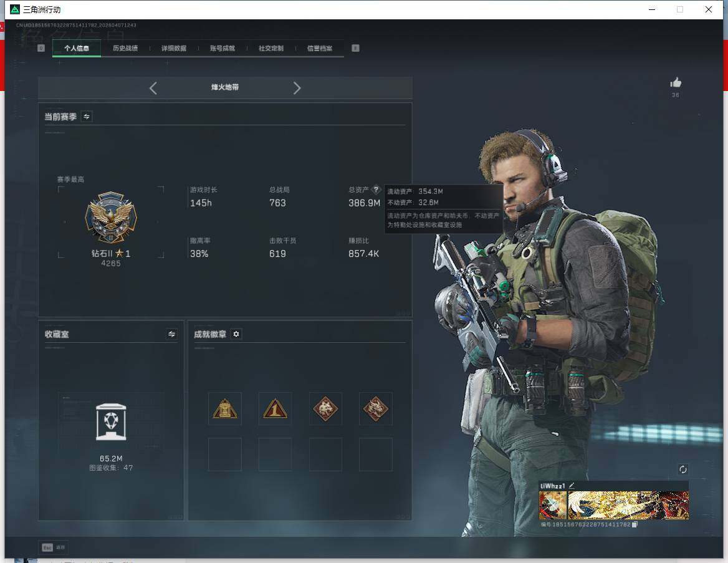This screenshot has height=563, width=728.
Task: Edit the name liWhzz1 with pencil icon
Action: pyautogui.click(x=572, y=486)
